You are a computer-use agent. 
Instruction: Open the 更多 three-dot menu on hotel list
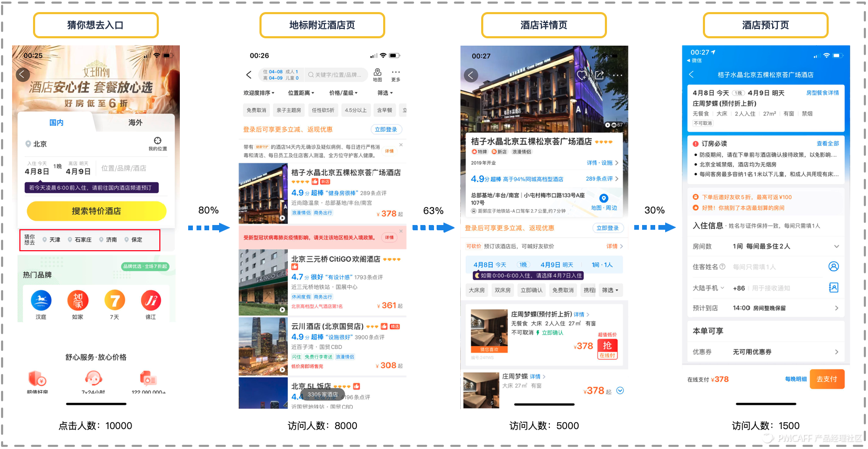[396, 75]
